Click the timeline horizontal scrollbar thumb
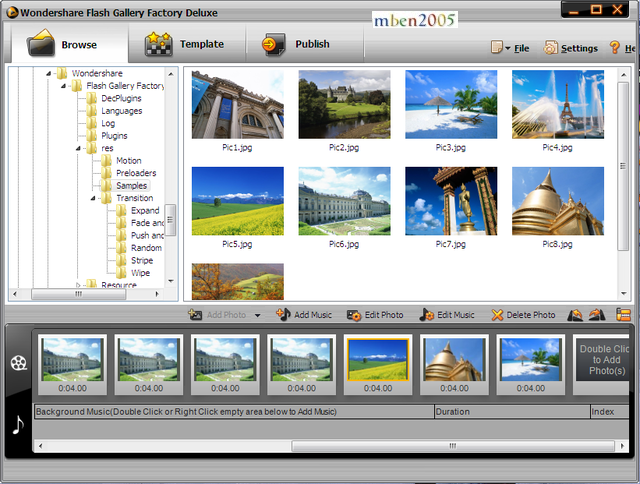Image resolution: width=640 pixels, height=484 pixels. click(453, 446)
